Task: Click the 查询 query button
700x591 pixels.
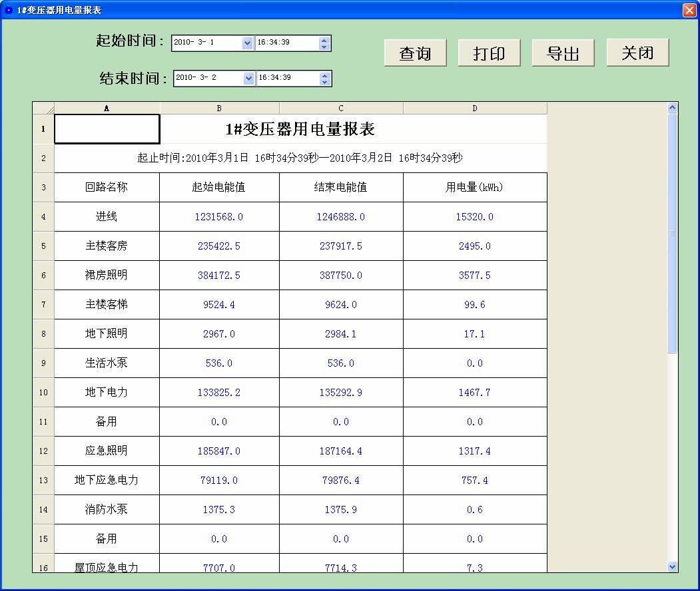Action: pyautogui.click(x=415, y=53)
